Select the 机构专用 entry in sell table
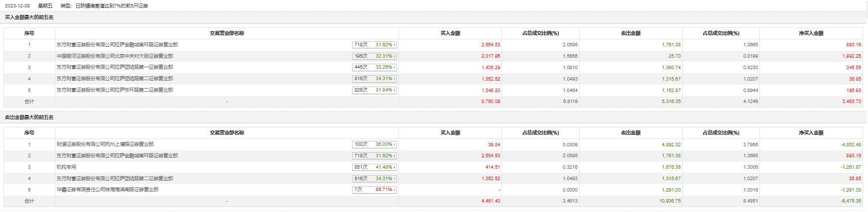The image size is (868, 212). pyautogui.click(x=66, y=167)
